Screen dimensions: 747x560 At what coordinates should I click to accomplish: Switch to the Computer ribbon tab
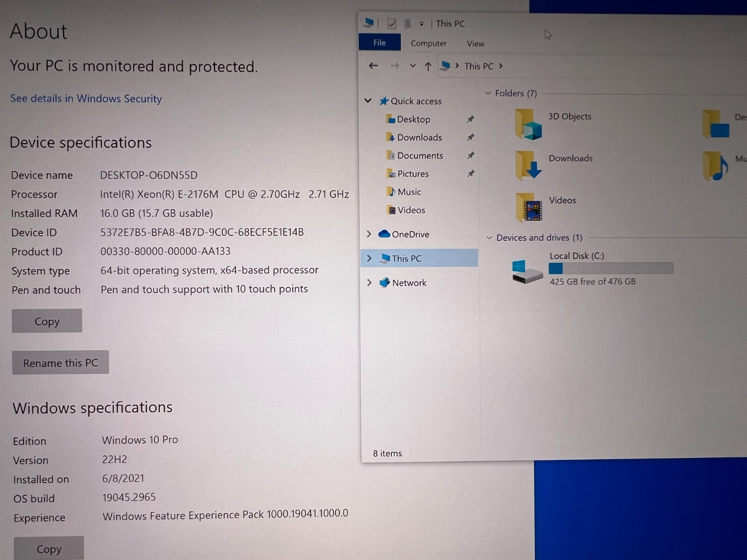(429, 43)
